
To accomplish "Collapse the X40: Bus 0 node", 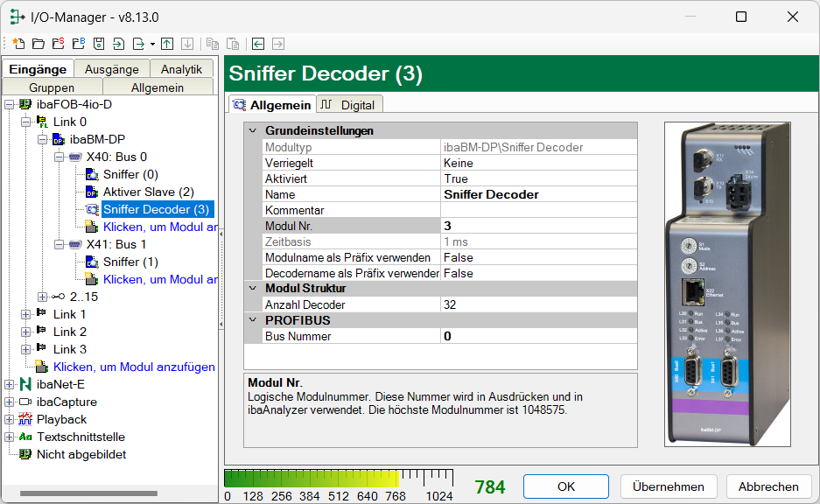I will click(60, 157).
